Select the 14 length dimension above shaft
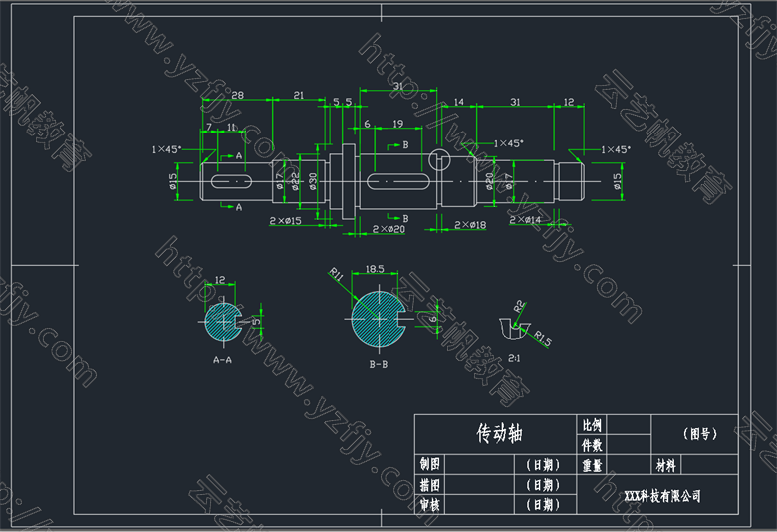 (x=459, y=102)
